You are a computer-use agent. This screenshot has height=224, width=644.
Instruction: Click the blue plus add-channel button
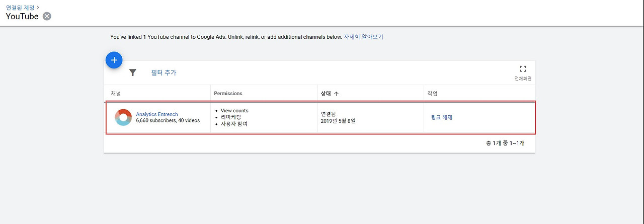[114, 60]
